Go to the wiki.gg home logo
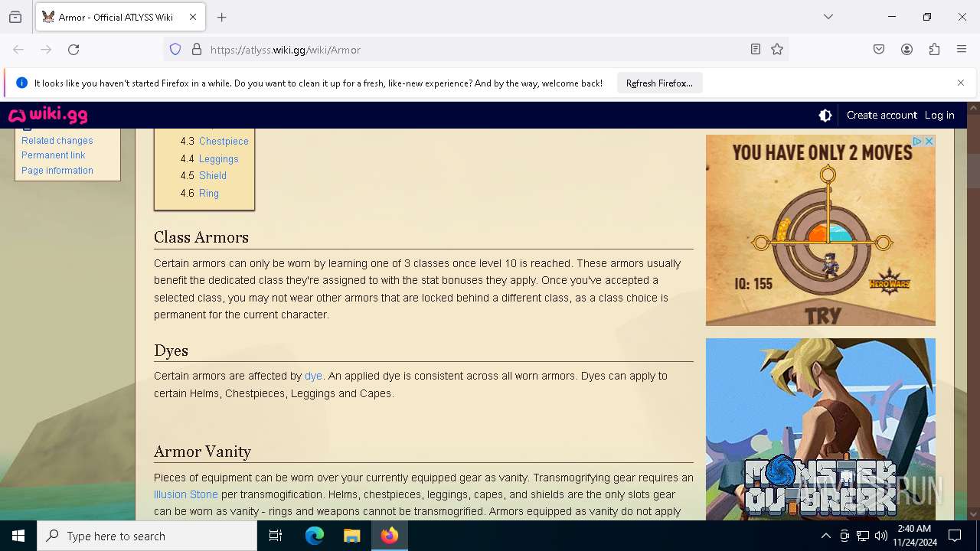This screenshot has width=980, height=551. click(48, 115)
